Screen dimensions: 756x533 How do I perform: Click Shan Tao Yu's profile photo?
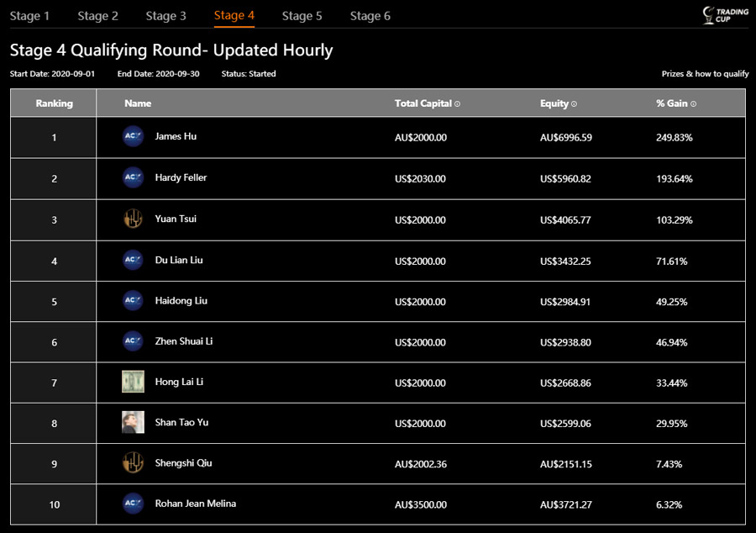pyautogui.click(x=133, y=422)
